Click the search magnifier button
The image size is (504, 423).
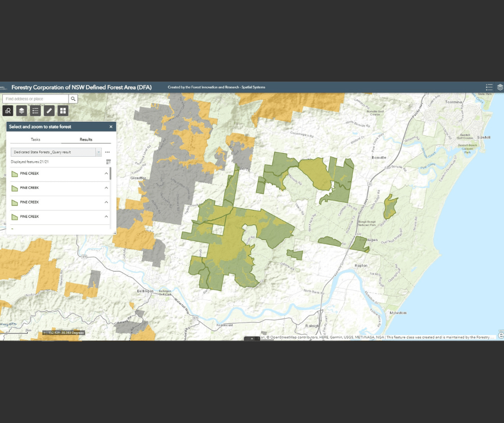point(73,99)
